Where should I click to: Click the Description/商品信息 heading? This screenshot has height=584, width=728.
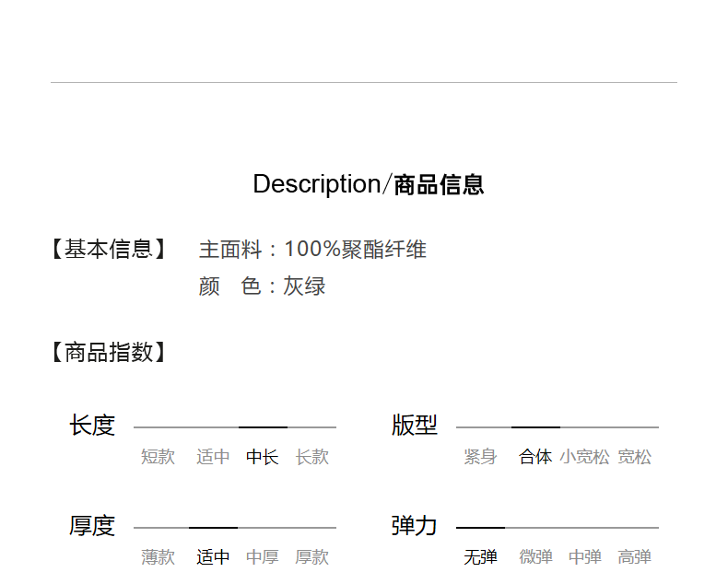[368, 184]
